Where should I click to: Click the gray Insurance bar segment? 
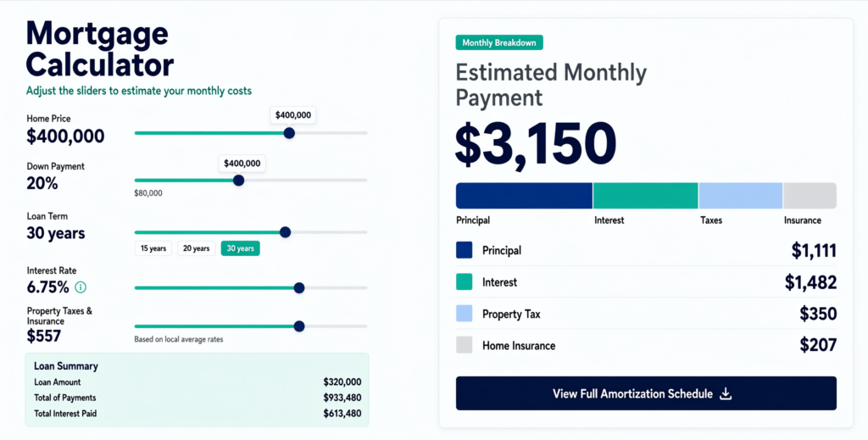pos(810,196)
